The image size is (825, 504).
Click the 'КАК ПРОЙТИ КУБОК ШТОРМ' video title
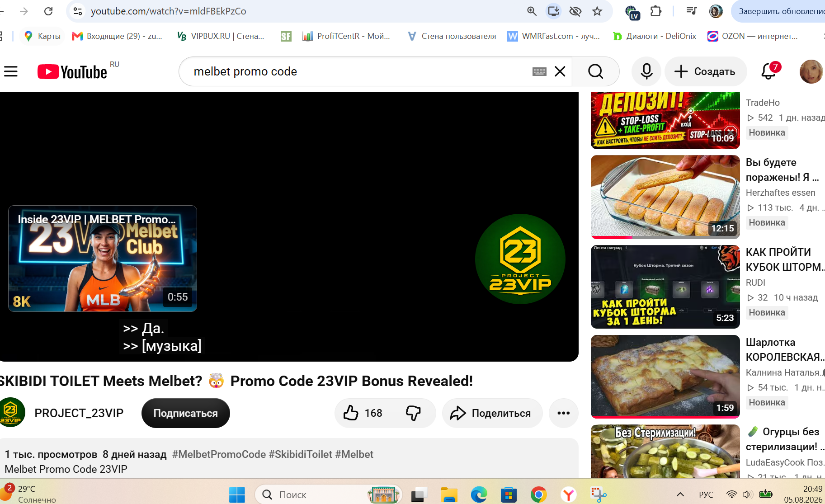click(x=785, y=259)
